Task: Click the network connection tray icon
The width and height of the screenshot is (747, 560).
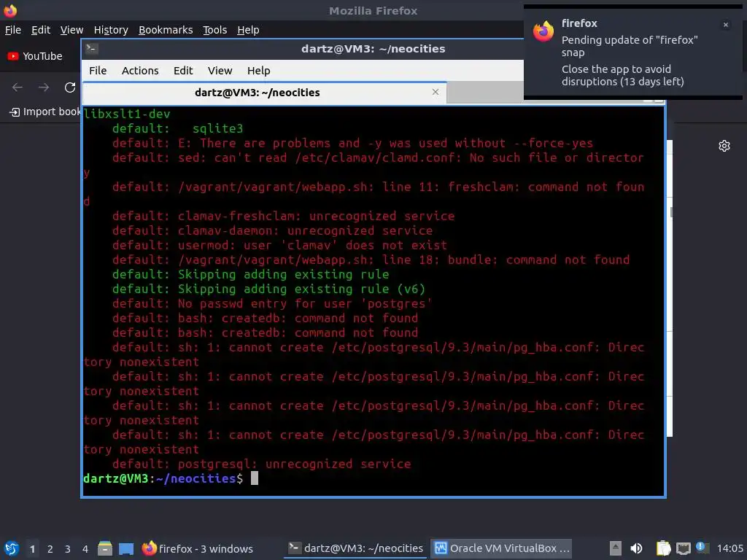Action: point(684,549)
